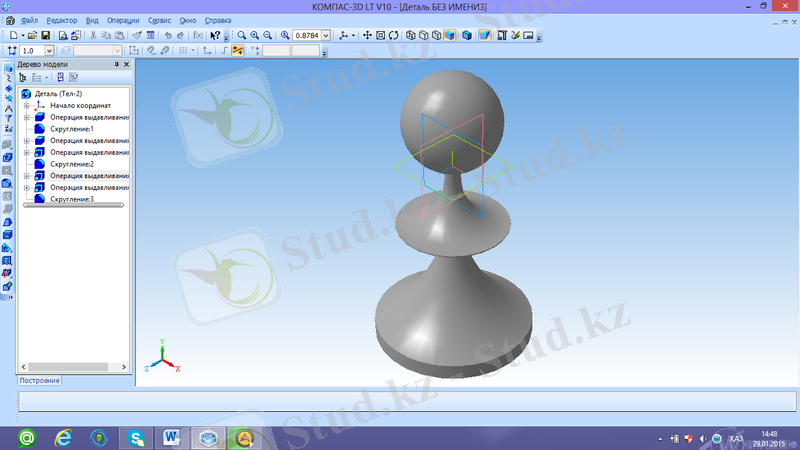Open the zoom scale dropdown 0.8784
Image resolution: width=800 pixels, height=450 pixels.
[x=327, y=35]
